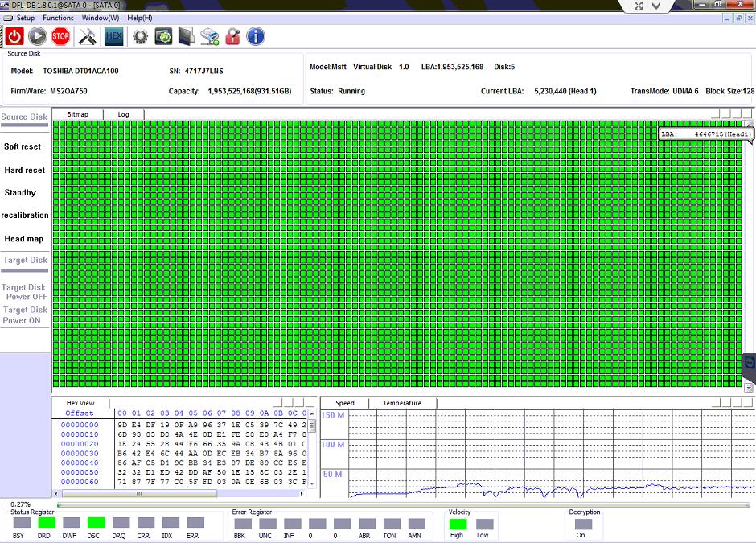Click the DWF status indicator
This screenshot has height=543, width=756.
pyautogui.click(x=72, y=522)
